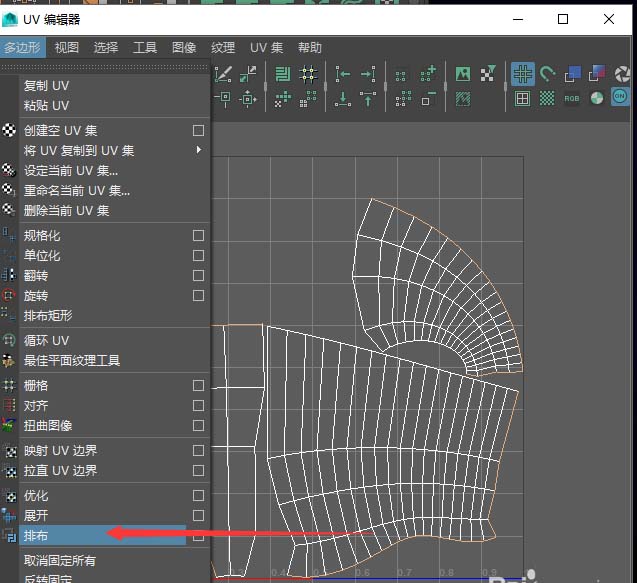Open the option box for 规格化
This screenshot has width=637, height=583.
[198, 236]
